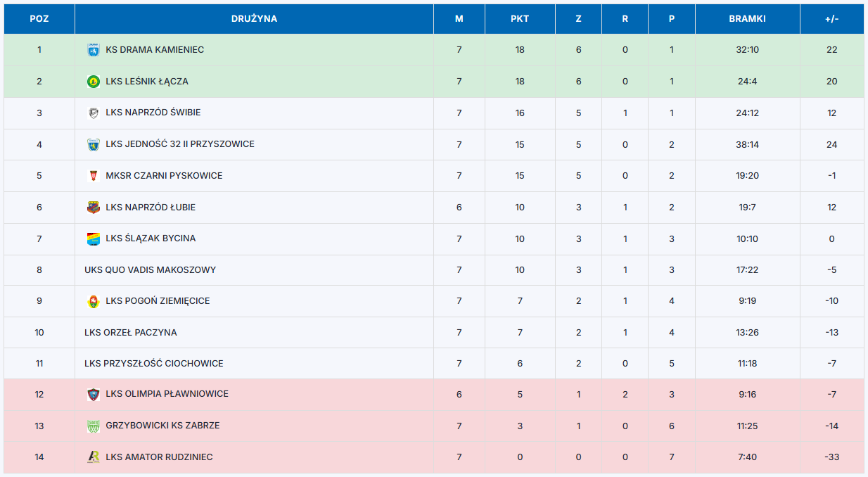Click the LKS Naprzód Świbie club logo
This screenshot has height=477, width=868.
point(93,113)
